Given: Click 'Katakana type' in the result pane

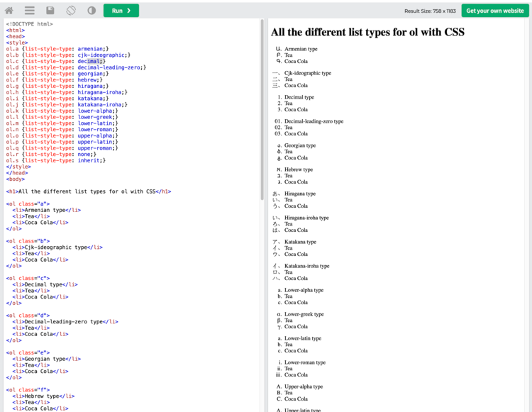Looking at the screenshot, I should pyautogui.click(x=300, y=242).
